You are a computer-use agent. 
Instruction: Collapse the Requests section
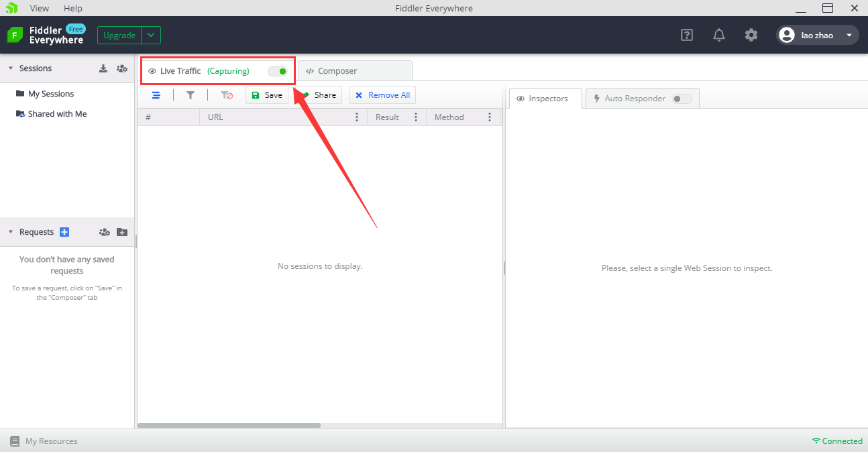click(11, 232)
